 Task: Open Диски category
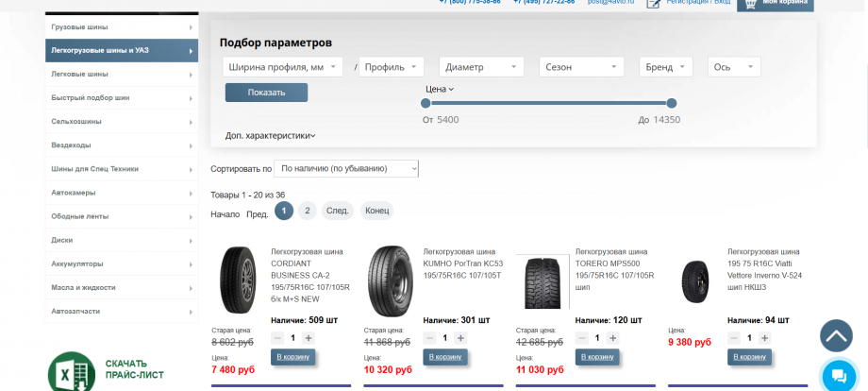[x=122, y=240]
